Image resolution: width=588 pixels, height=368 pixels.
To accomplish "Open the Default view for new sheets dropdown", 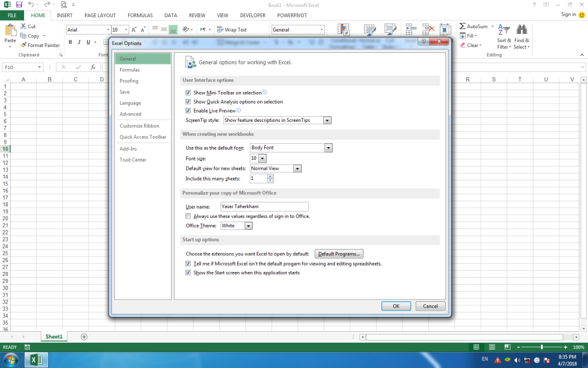I will tap(297, 168).
